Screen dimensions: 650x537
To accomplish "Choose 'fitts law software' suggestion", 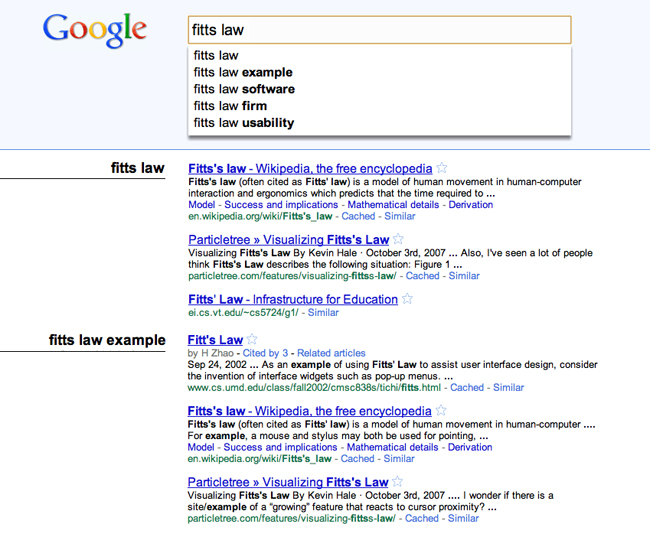I will pyautogui.click(x=244, y=89).
